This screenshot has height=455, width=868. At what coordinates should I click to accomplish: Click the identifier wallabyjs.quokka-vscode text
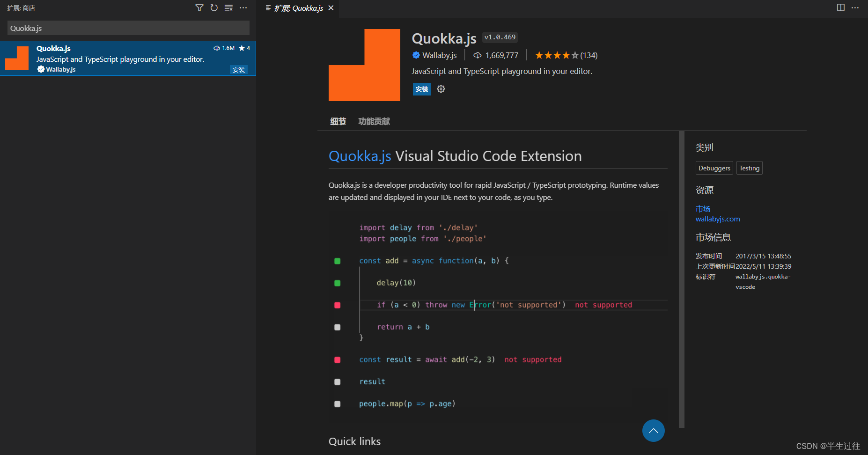763,282
